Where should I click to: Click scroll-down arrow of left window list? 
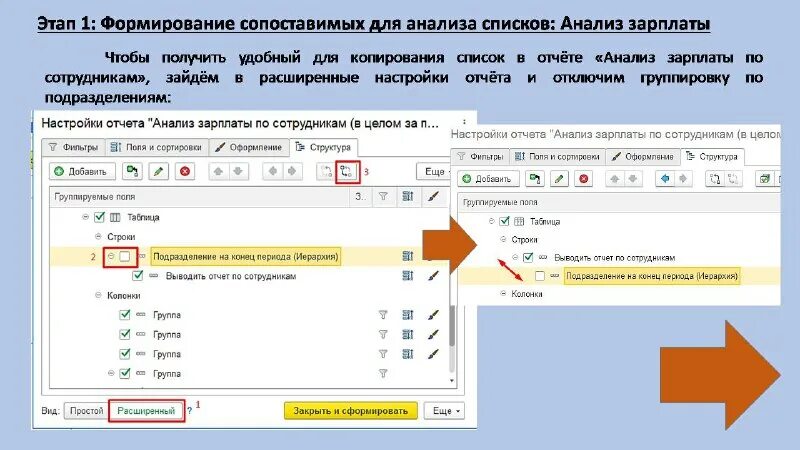coord(452,381)
